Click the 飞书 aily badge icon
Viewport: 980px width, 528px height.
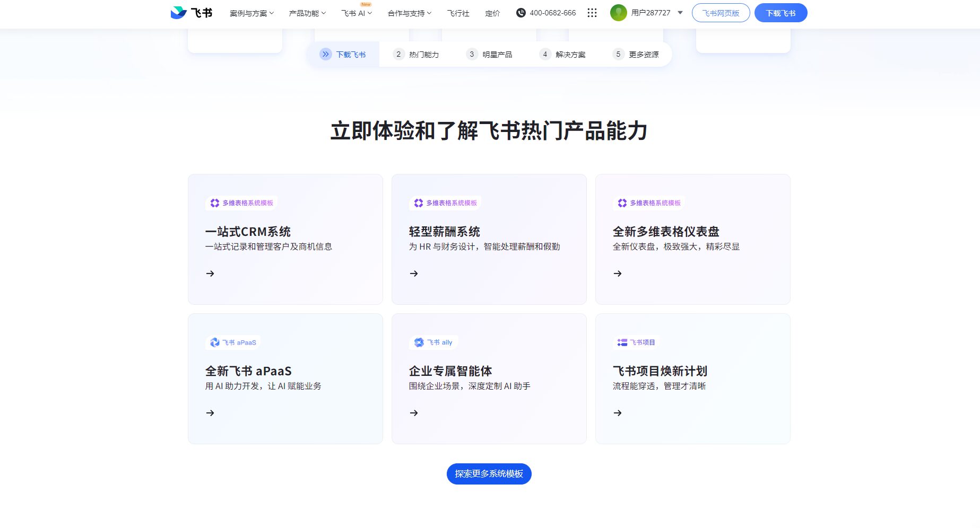pyautogui.click(x=419, y=342)
